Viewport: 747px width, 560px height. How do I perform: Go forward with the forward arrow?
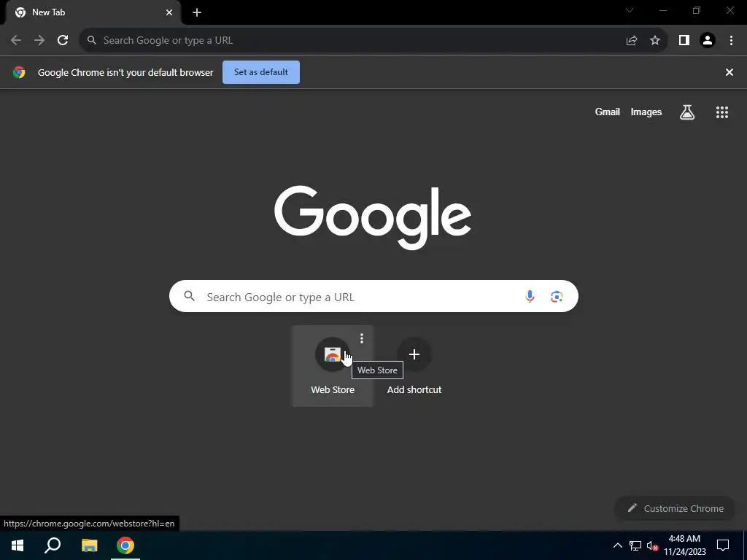(x=39, y=40)
